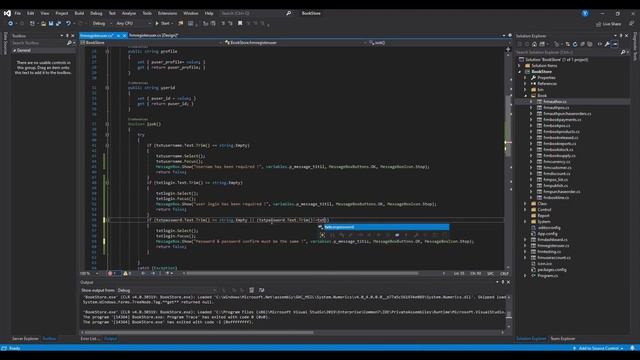The width and height of the screenshot is (640, 360).
Task: Select app.config in Solution Explorer
Action: tap(547, 233)
